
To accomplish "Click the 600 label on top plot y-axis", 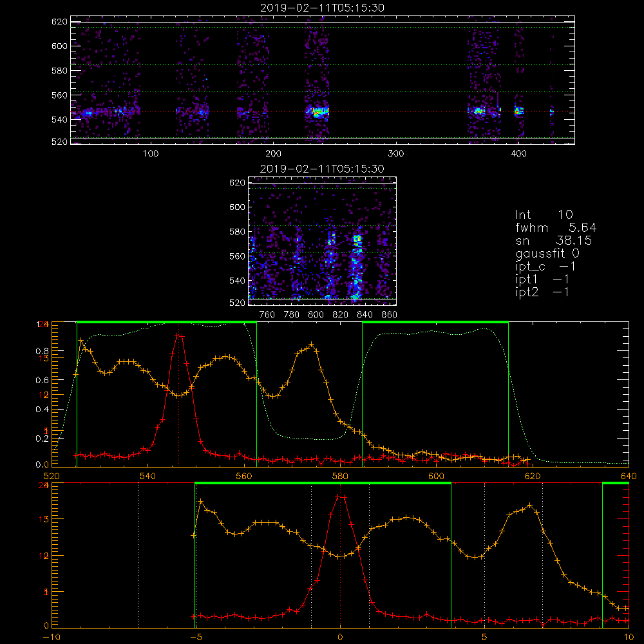I will 59,46.
